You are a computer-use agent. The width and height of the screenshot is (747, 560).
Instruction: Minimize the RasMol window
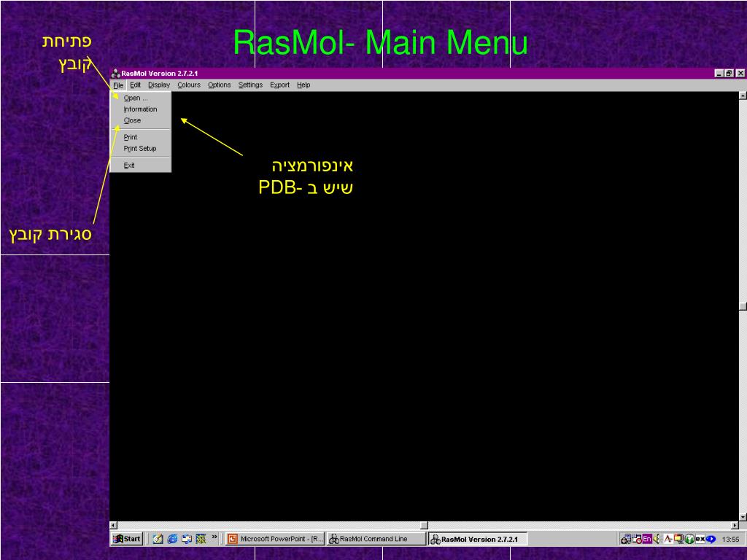coord(719,74)
